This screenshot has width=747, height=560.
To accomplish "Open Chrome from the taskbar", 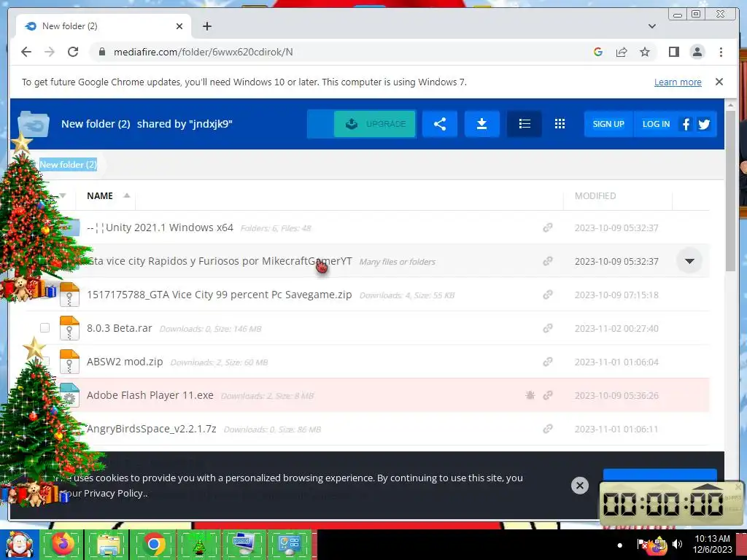I will click(x=153, y=544).
